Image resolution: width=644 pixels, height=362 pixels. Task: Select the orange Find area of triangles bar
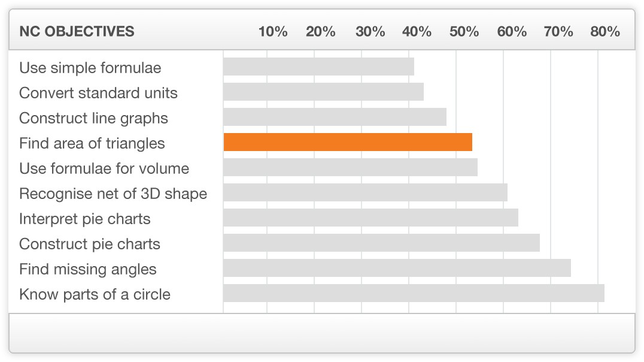coord(348,142)
